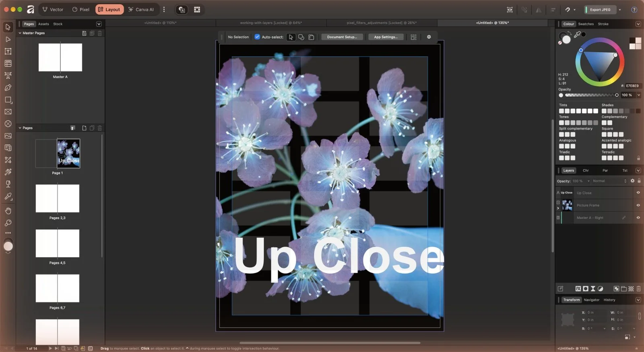Open the Swatches tab

586,24
